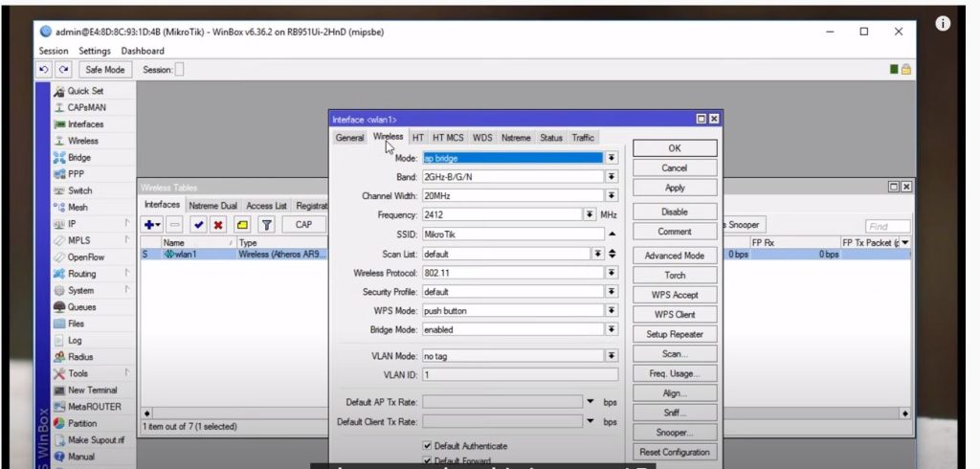Image resolution: width=980 pixels, height=469 pixels.
Task: Open the Bridge Mode dropdown
Action: [612, 329]
